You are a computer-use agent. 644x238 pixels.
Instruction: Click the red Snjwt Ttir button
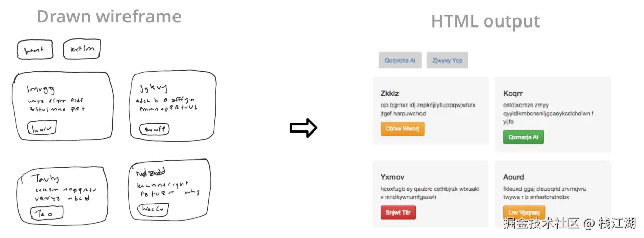(398, 212)
